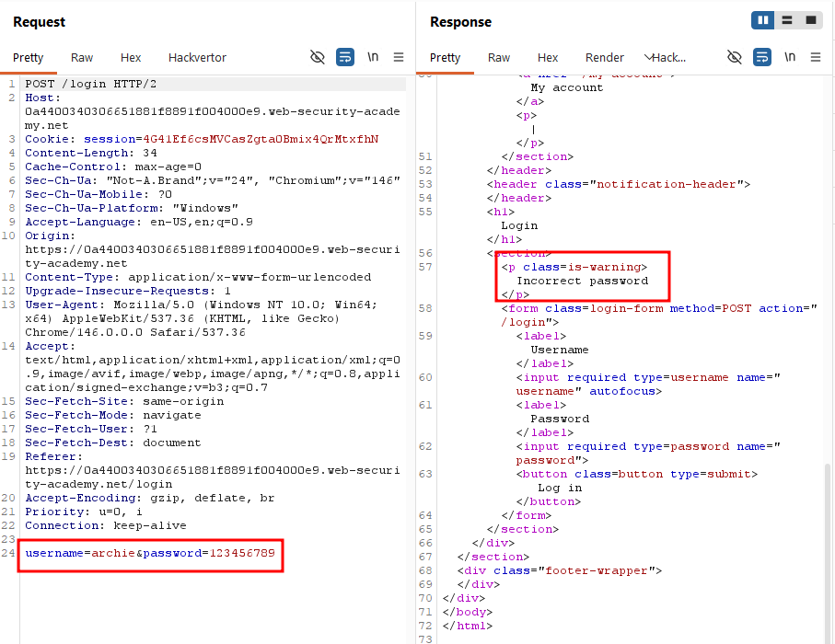
Task: Click the form class=login-form line
Action: coord(659,309)
